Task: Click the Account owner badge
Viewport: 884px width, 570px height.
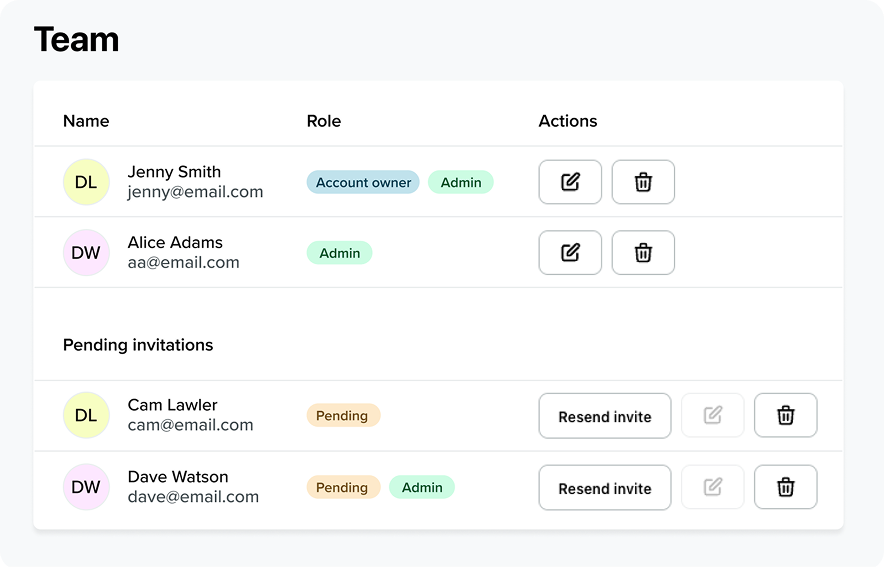Action: pos(363,182)
